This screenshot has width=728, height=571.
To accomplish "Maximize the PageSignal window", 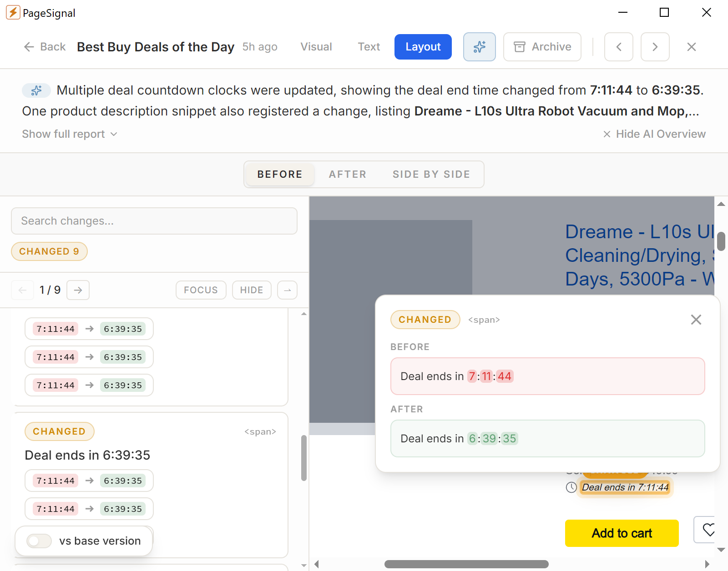I will [664, 12].
